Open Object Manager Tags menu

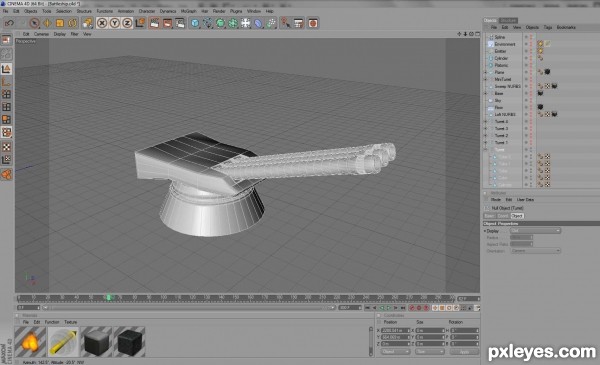coord(548,28)
